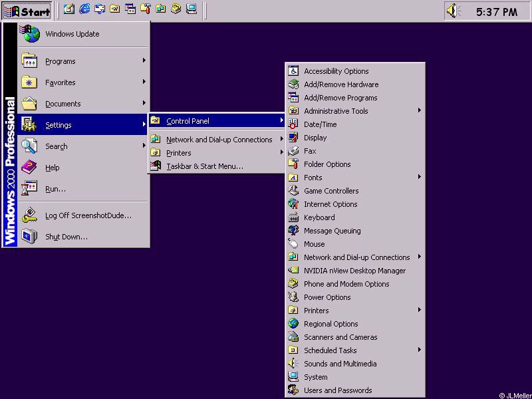
Task: Click the yellow telephone quick launch icon
Action: click(x=176, y=9)
